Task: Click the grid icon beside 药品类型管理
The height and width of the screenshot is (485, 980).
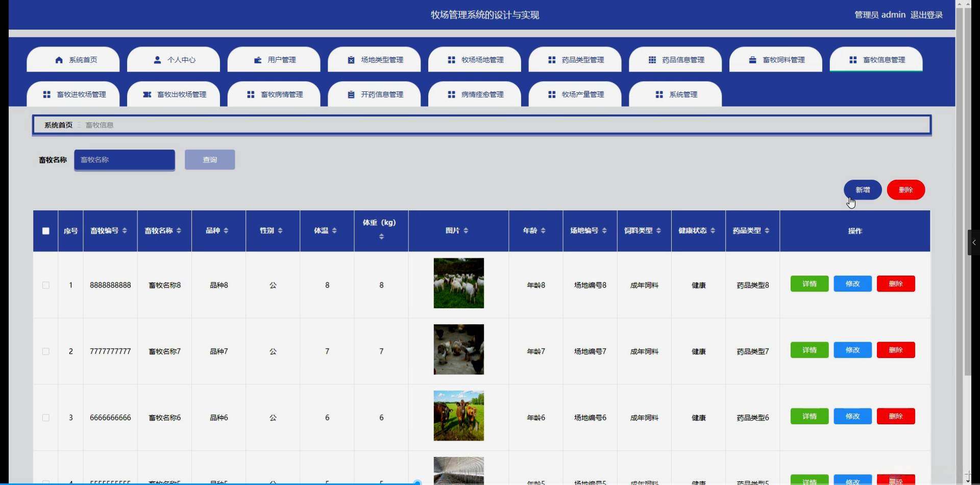Action: [552, 60]
